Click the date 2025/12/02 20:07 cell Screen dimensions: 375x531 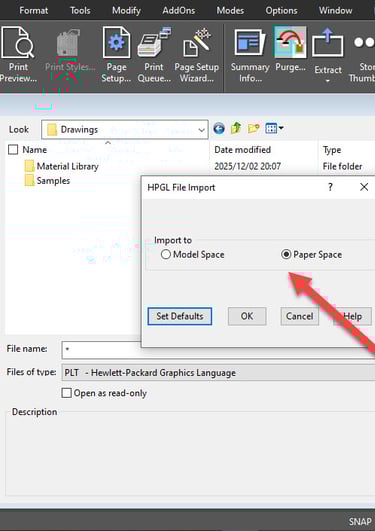click(x=248, y=166)
